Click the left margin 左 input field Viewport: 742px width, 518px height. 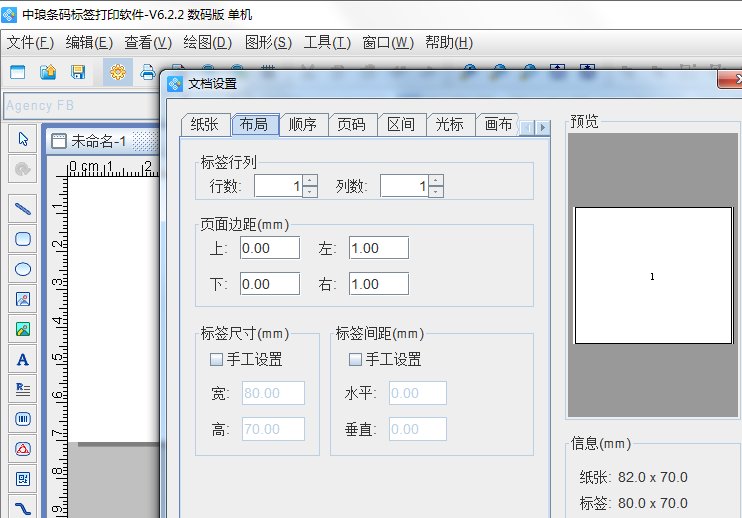coord(379,248)
